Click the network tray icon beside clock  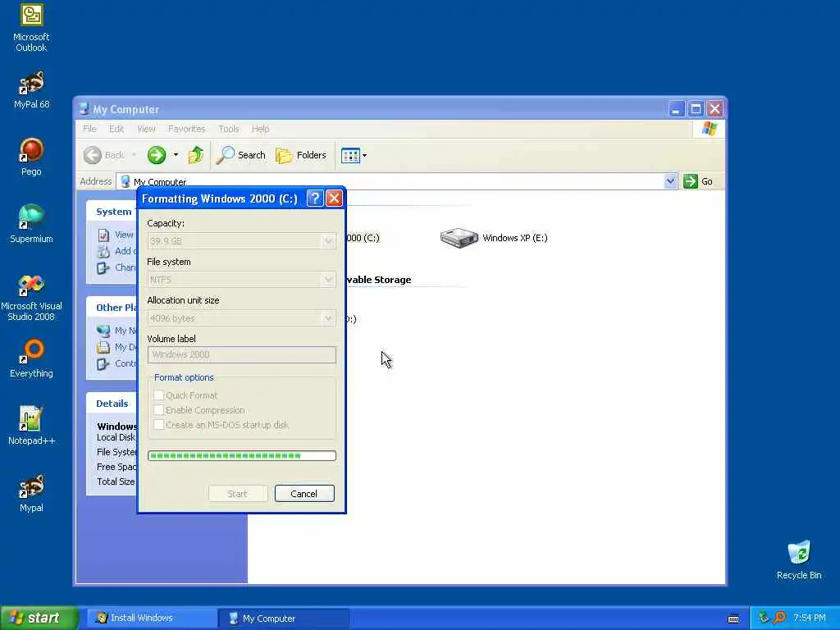coord(764,619)
